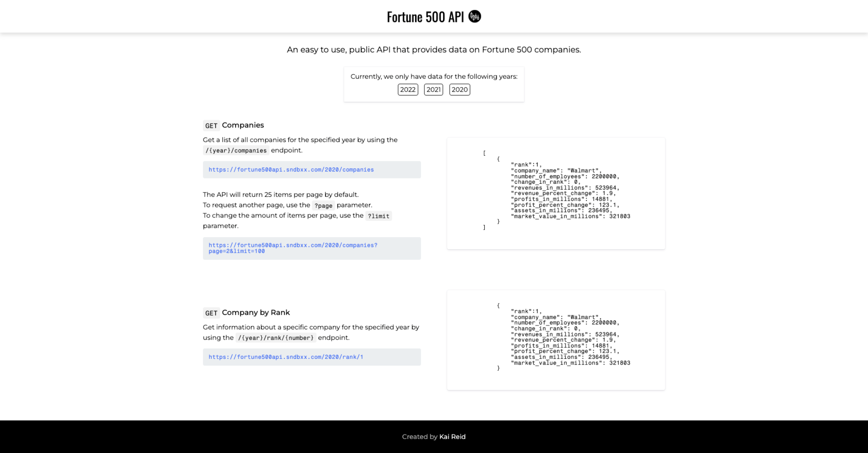868x453 pixels.
Task: Select the 2020 year badge
Action: click(459, 90)
